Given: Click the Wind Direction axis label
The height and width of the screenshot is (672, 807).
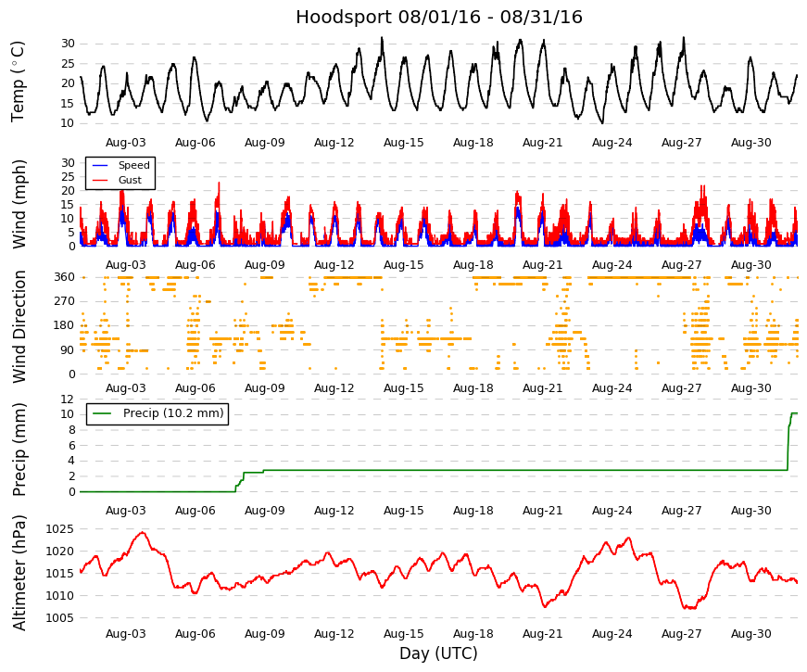Looking at the screenshot, I should [19, 327].
